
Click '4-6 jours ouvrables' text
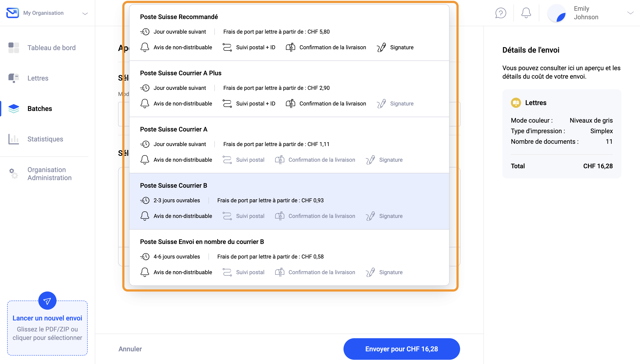(x=177, y=256)
